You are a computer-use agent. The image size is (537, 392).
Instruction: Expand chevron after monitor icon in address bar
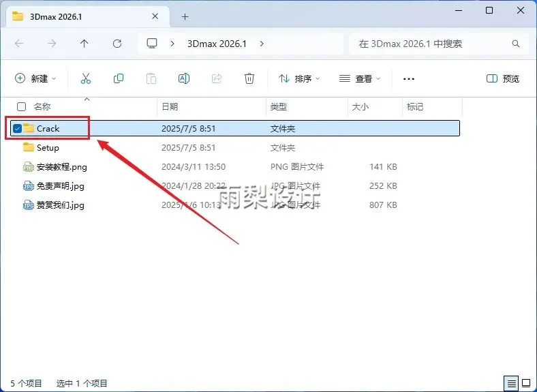(x=172, y=44)
